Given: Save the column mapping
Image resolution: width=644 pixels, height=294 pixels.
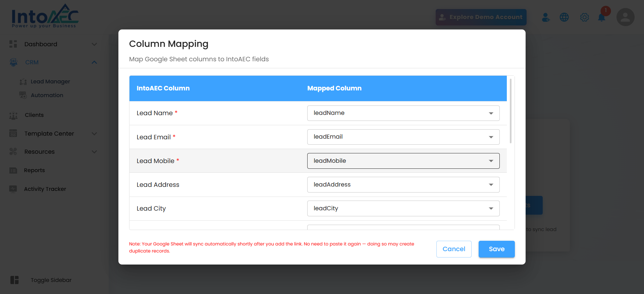Looking at the screenshot, I should (496, 249).
